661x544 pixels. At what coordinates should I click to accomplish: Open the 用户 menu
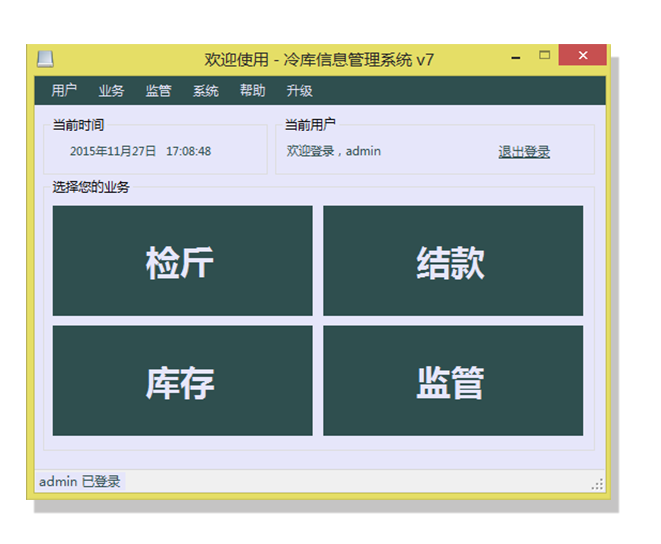64,91
